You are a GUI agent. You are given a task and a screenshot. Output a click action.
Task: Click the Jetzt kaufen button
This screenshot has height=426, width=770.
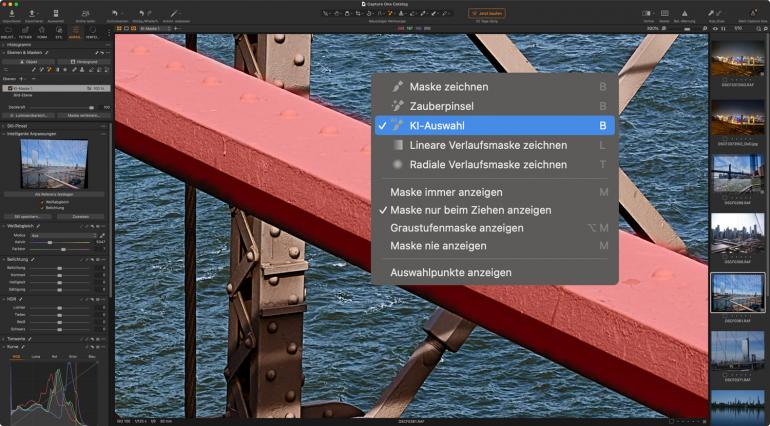point(486,13)
